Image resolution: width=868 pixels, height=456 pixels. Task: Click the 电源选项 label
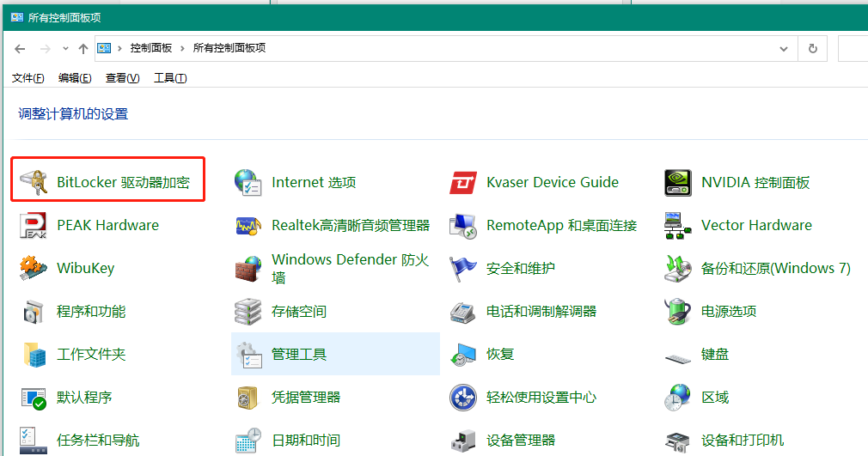click(729, 312)
